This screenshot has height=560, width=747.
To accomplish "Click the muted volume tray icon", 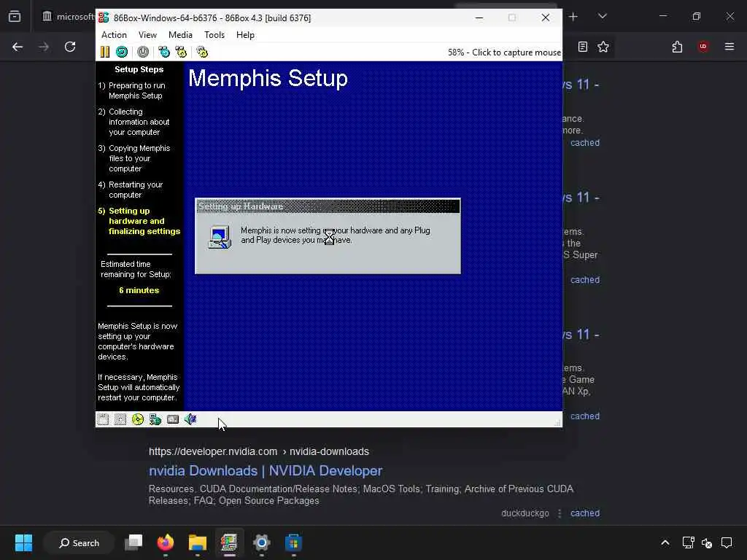I will click(707, 542).
